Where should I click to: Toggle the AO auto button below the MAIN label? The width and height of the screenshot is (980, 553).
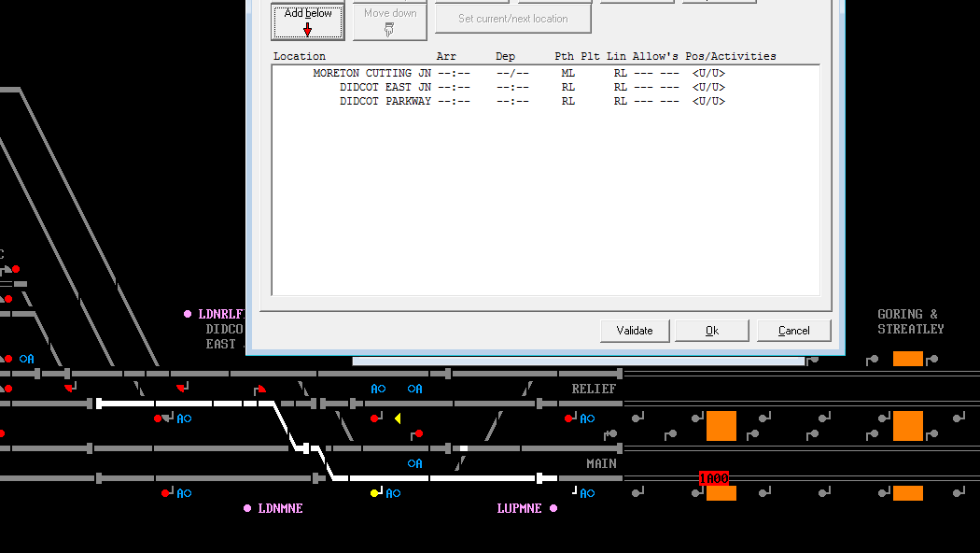coord(587,493)
